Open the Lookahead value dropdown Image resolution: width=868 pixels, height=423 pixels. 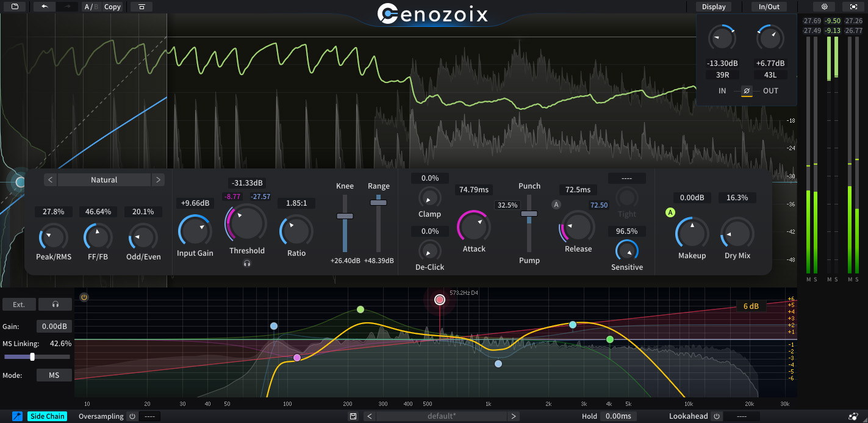click(x=741, y=416)
